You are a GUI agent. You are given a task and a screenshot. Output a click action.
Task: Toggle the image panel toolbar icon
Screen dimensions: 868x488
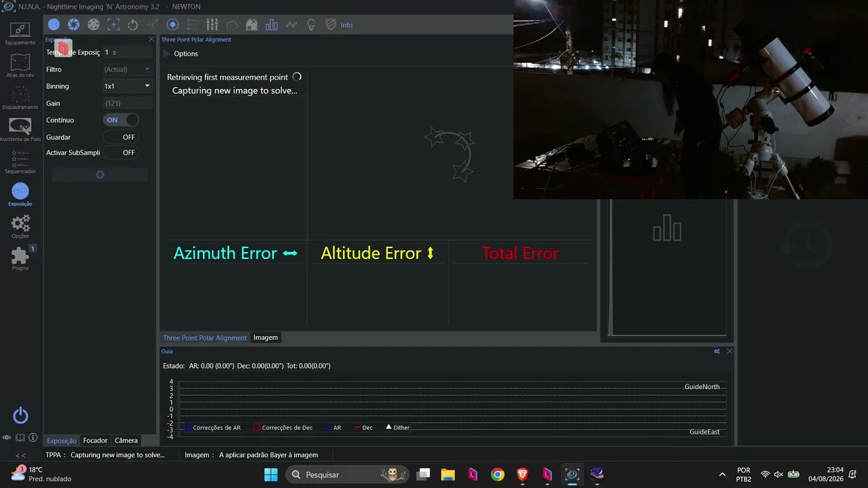tap(54, 24)
